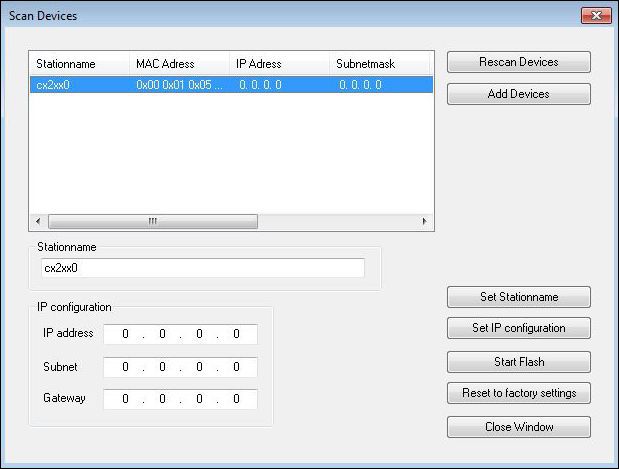Click third octet of Subnet field
The image size is (619, 469).
(199, 367)
